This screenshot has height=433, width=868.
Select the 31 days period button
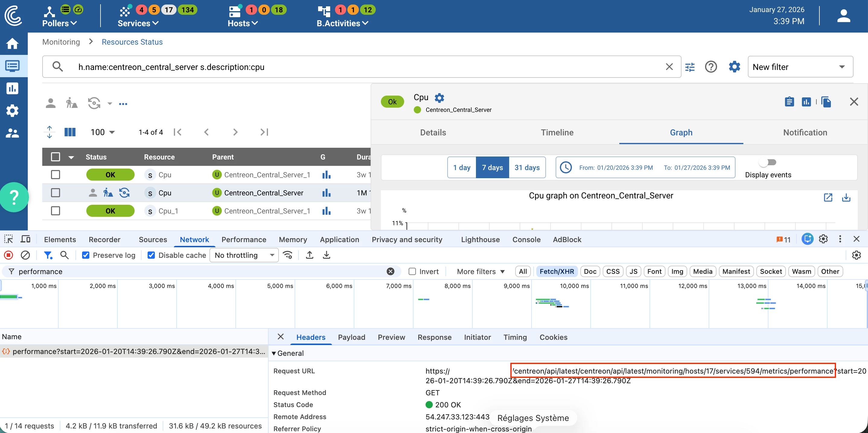tap(527, 167)
